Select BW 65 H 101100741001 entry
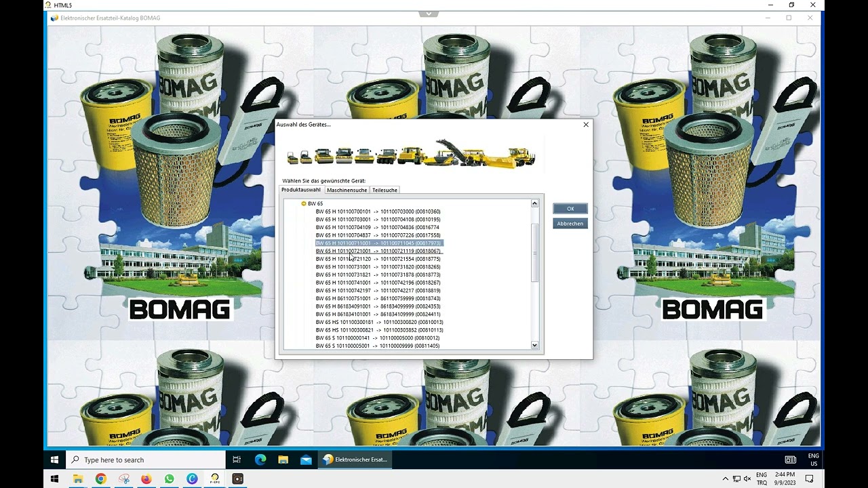This screenshot has height=488, width=868. click(378, 283)
